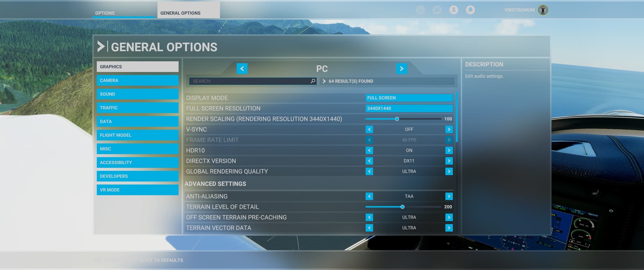Expand the 64 result(s) found arrow
This screenshot has width=644, height=270.
point(324,81)
